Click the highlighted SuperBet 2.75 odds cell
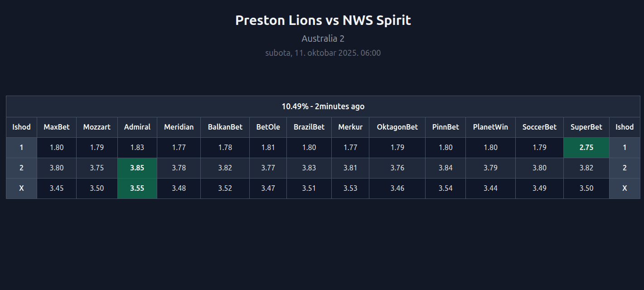 tap(586, 147)
